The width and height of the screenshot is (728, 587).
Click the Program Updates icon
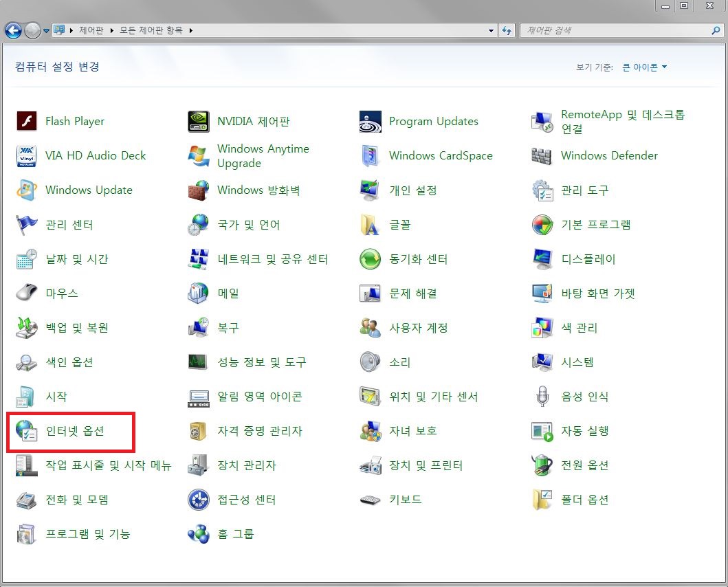point(370,121)
